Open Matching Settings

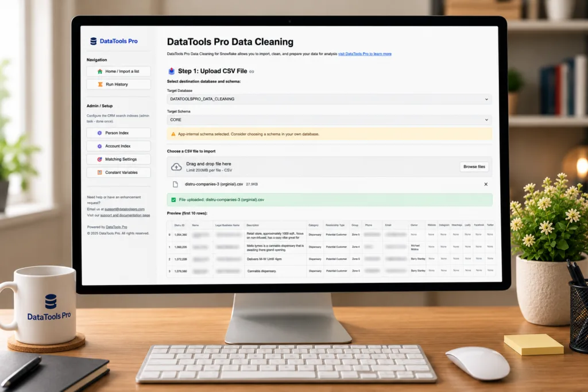(118, 160)
